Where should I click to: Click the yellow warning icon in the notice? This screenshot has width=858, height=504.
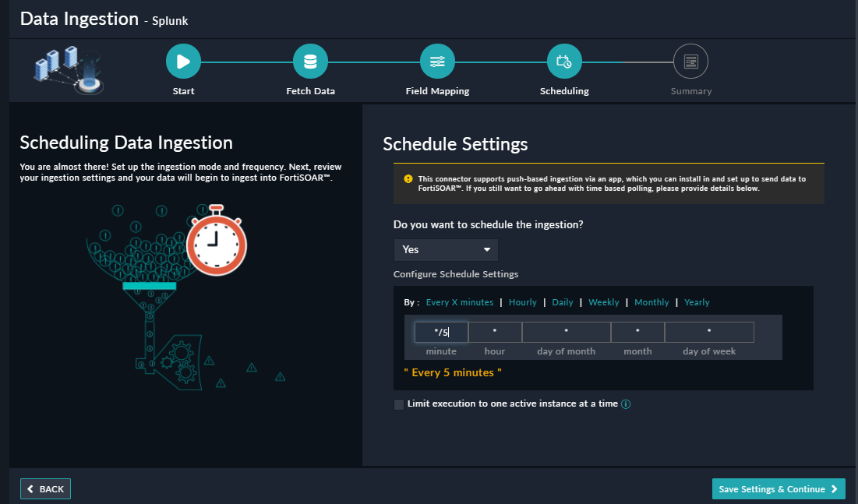pyautogui.click(x=408, y=179)
